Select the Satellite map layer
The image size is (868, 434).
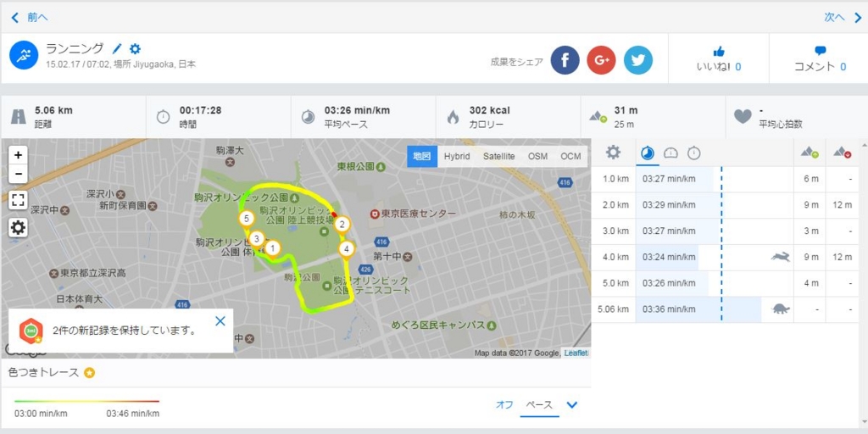click(498, 157)
